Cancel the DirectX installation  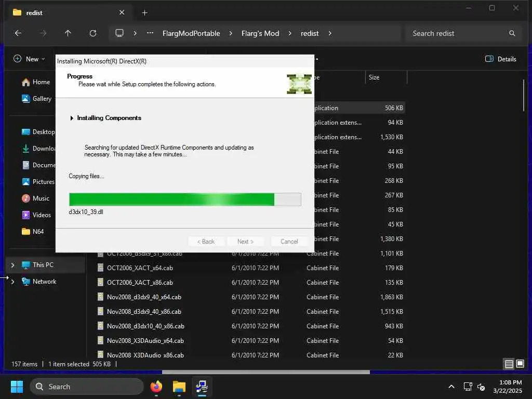click(289, 242)
